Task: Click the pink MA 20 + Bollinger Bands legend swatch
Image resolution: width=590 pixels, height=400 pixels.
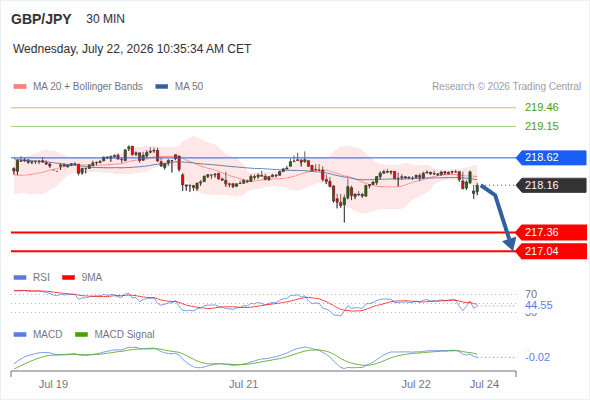Action: (x=20, y=87)
